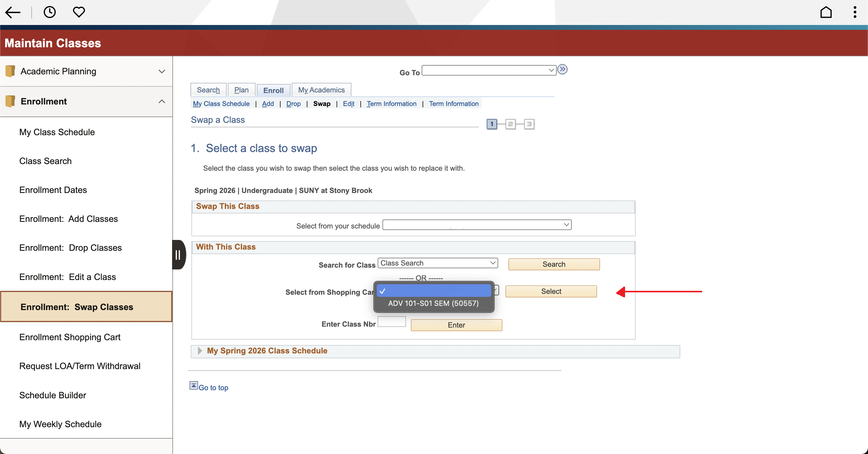The width and height of the screenshot is (868, 454).
Task: Open Select from your schedule dropdown
Action: [477, 225]
